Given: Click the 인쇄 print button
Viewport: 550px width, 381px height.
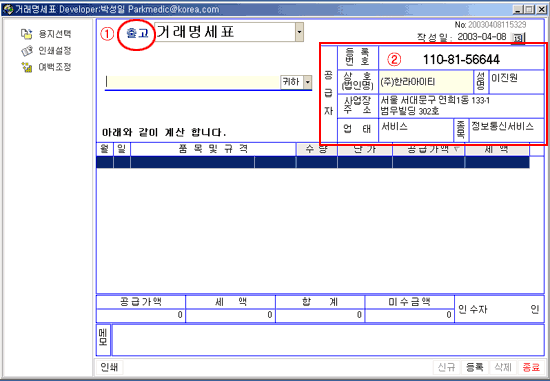Looking at the screenshot, I should [x=109, y=367].
